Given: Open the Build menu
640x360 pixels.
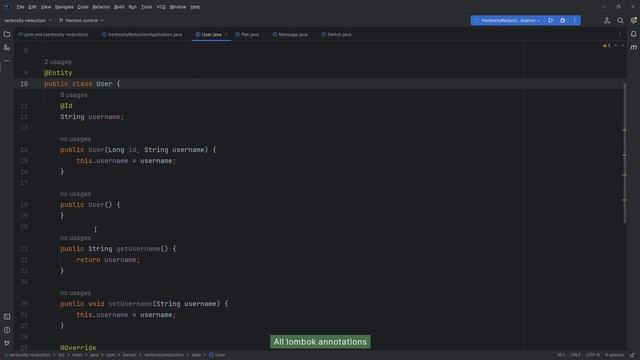Looking at the screenshot, I should pos(119,7).
